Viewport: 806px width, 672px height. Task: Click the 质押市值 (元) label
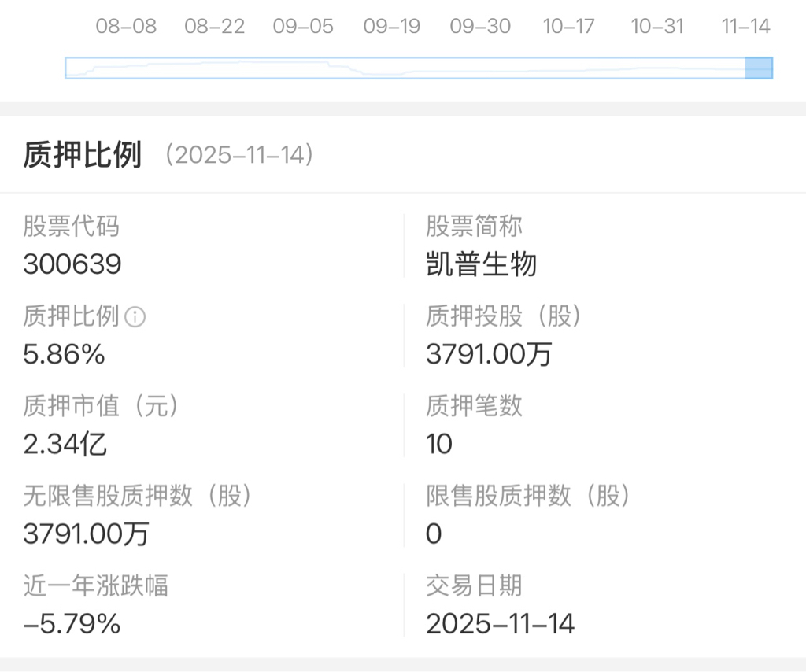101,406
